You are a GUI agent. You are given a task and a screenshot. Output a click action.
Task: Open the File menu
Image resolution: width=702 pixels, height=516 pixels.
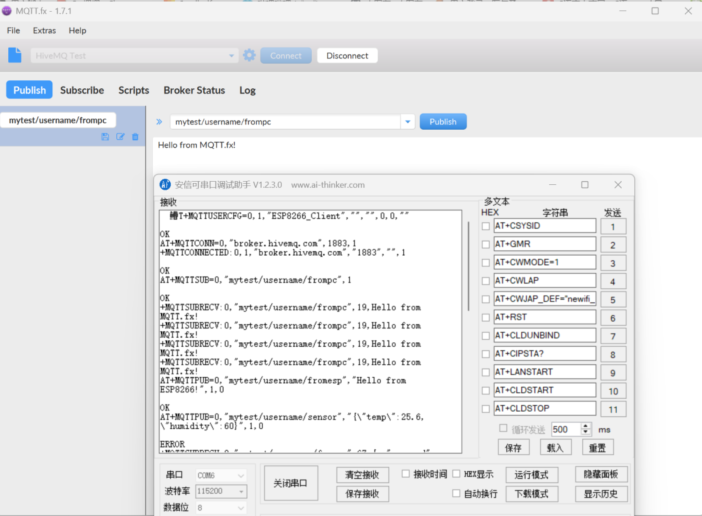(x=13, y=30)
